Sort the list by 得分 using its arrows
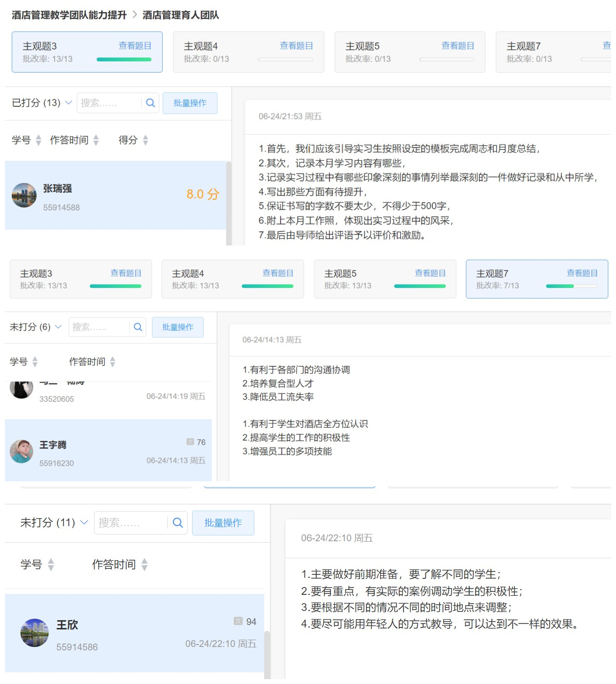616x684 pixels. coord(145,140)
